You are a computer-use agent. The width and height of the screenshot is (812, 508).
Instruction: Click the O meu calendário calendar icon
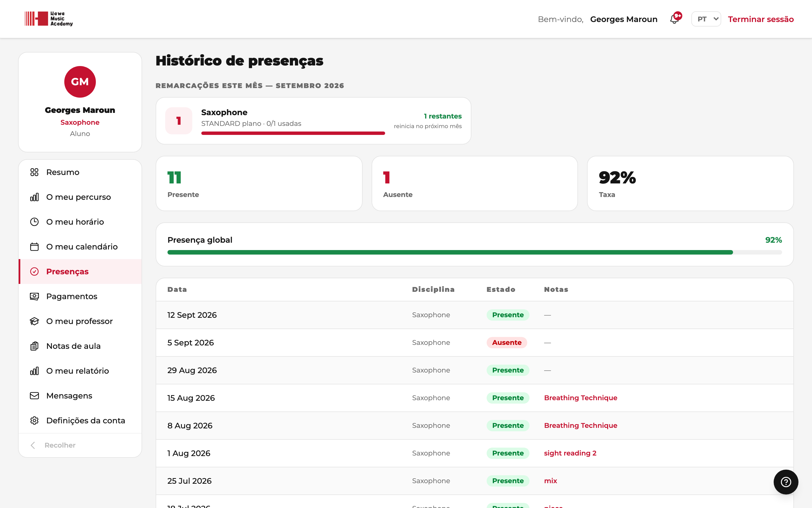[34, 247]
